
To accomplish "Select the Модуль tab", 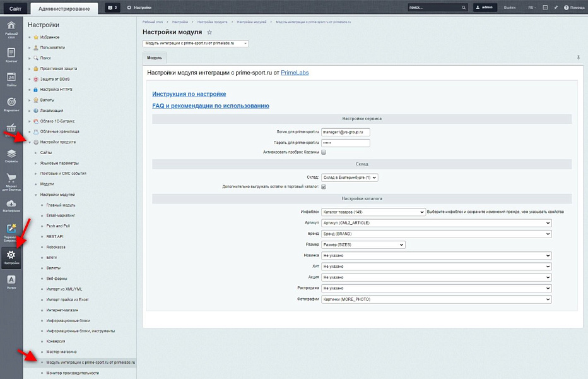I will point(155,57).
